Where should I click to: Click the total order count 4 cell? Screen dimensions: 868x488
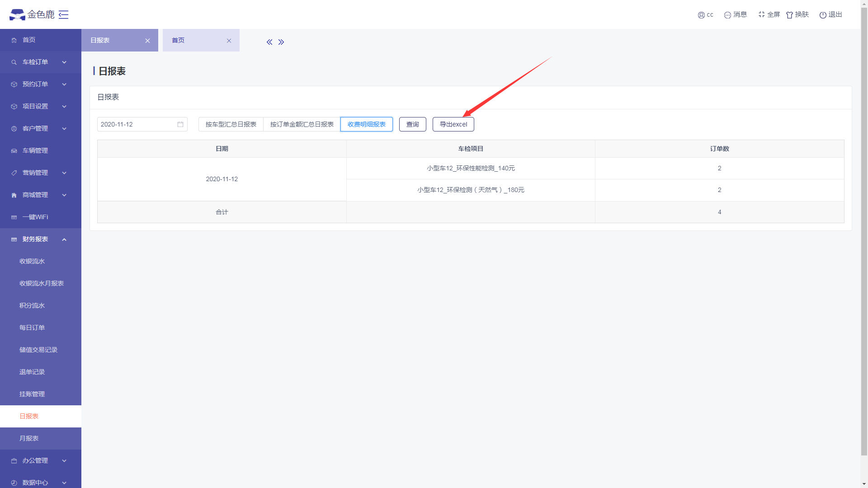(720, 212)
